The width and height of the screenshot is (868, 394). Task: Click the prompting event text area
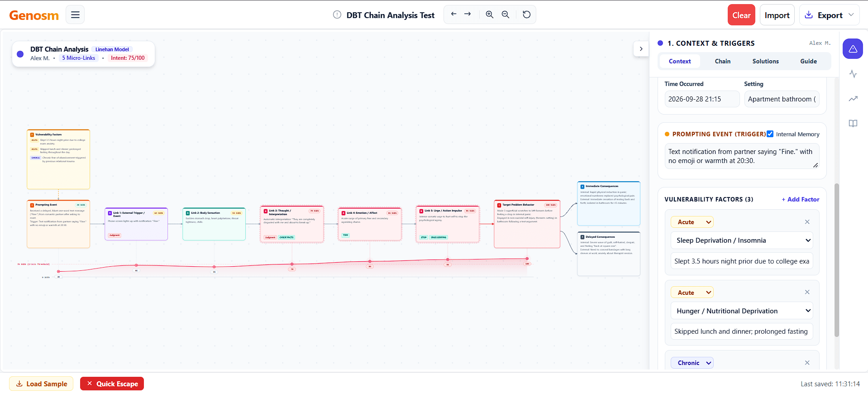point(742,156)
